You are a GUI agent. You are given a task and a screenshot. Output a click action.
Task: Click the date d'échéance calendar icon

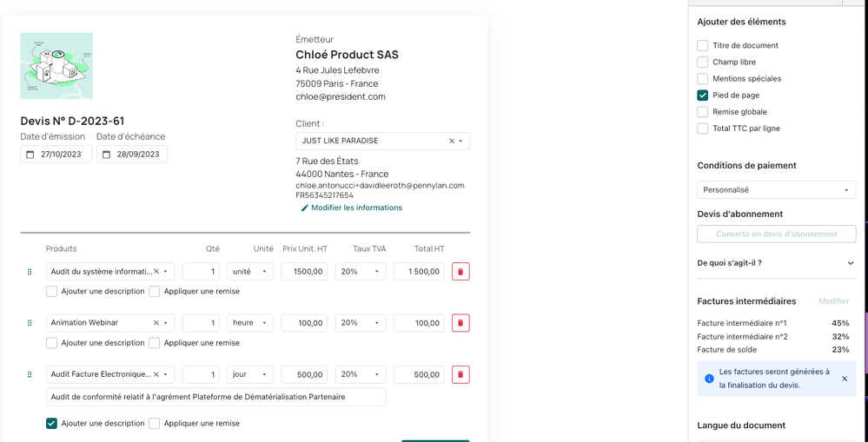point(107,155)
